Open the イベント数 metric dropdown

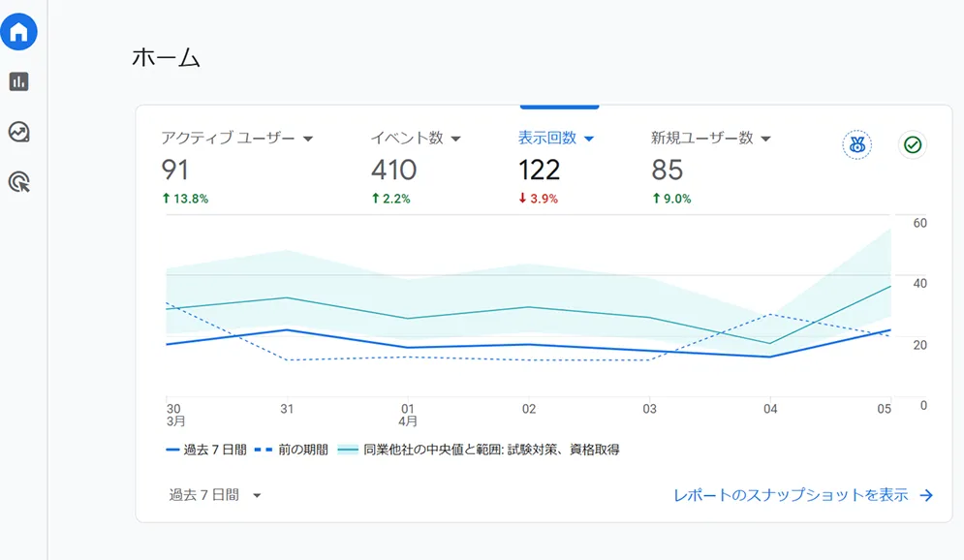[455, 138]
